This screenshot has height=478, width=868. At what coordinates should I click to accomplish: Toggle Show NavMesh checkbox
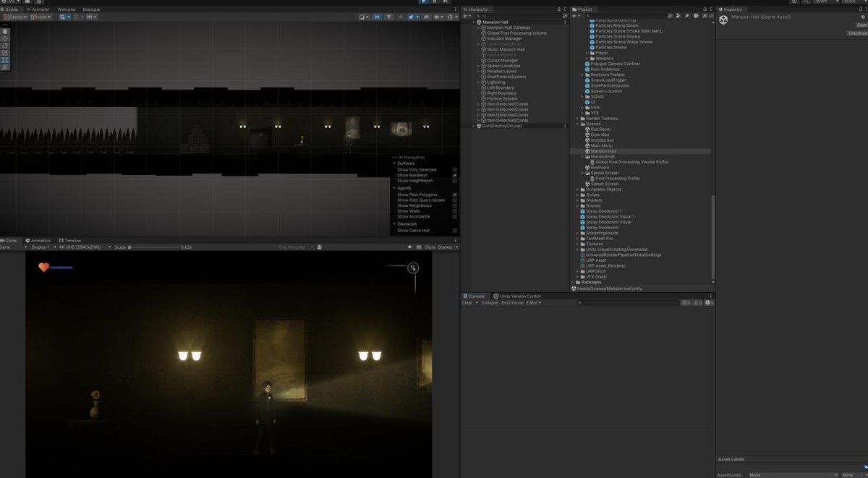[454, 175]
